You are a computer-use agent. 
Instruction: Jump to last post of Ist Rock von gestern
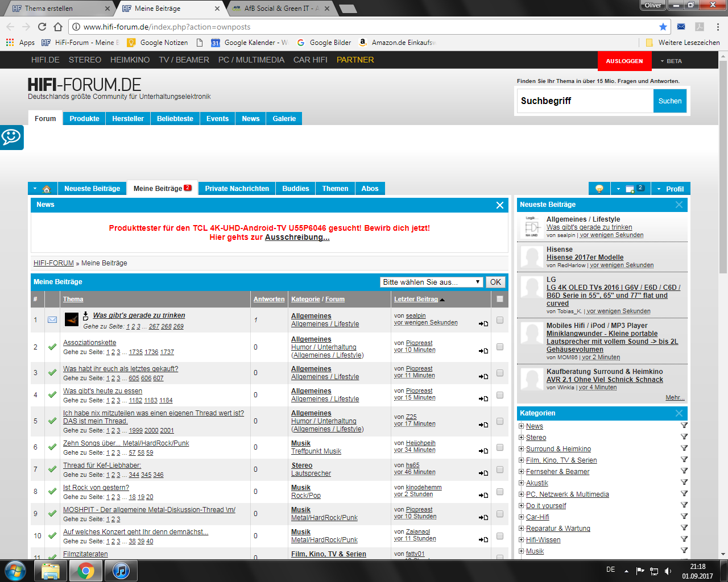pos(483,495)
